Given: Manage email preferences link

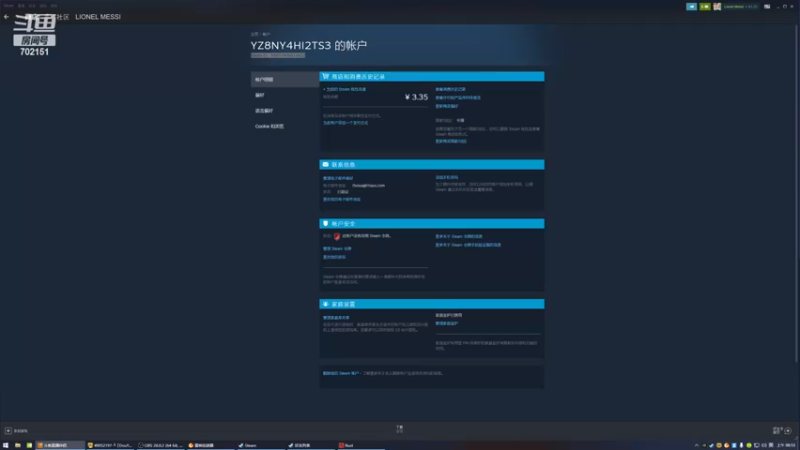Looking at the screenshot, I should [x=338, y=178].
